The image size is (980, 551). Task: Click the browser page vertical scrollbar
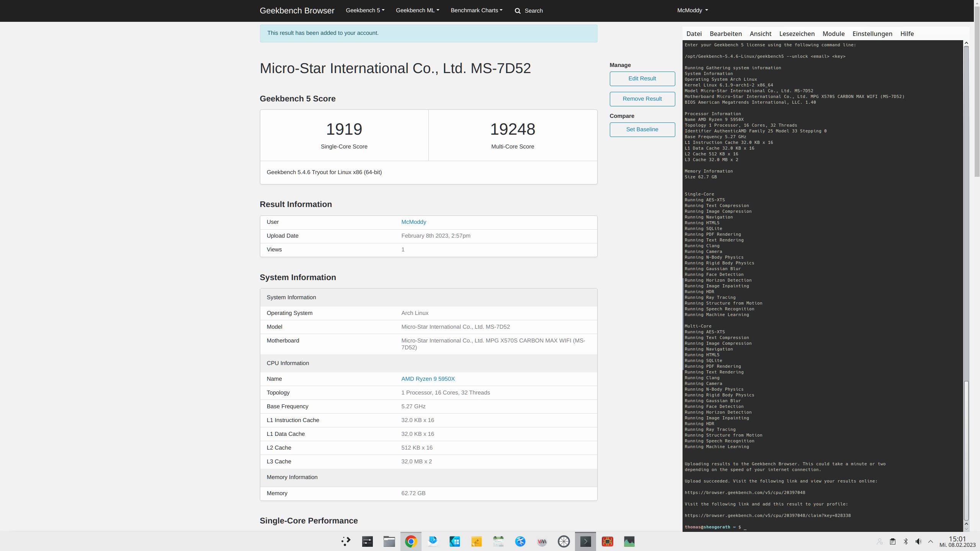(977, 92)
